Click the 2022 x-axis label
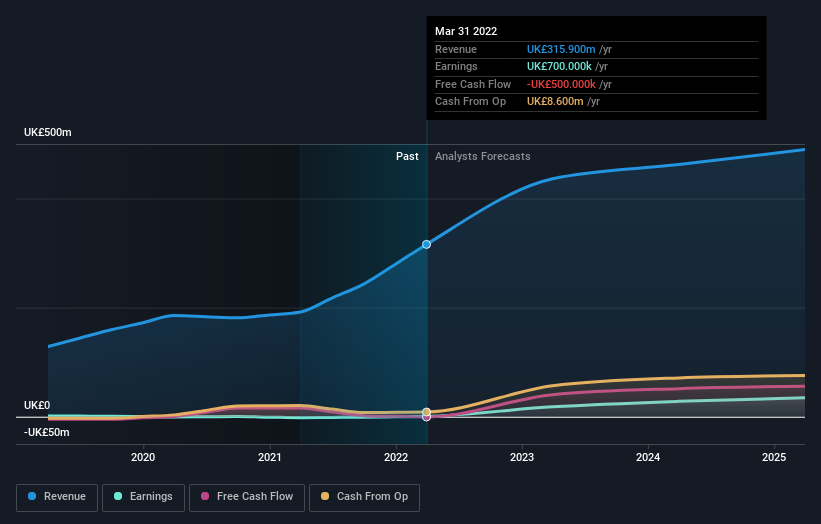Viewport: 821px width, 524px height. 396,458
